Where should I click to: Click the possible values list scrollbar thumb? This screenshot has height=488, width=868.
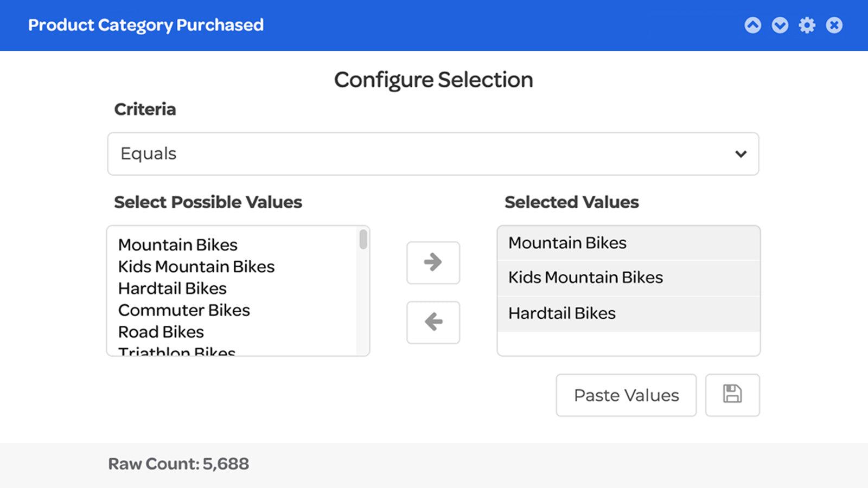point(363,239)
